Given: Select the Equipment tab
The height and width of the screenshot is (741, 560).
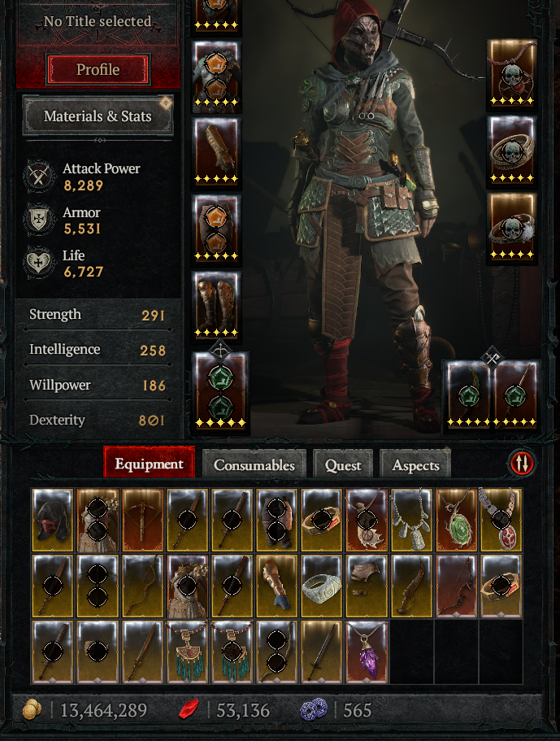Looking at the screenshot, I should (150, 463).
